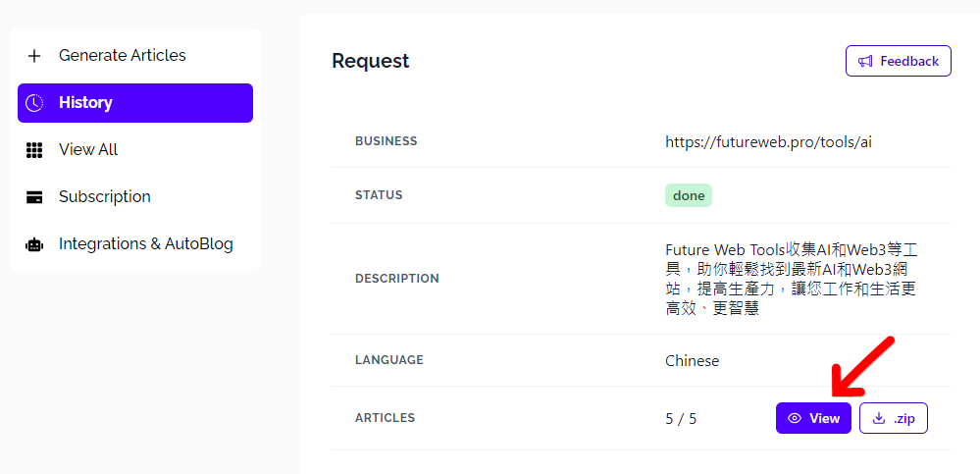Click the credit card icon beside Subscription
This screenshot has height=474, width=980.
pyautogui.click(x=34, y=197)
